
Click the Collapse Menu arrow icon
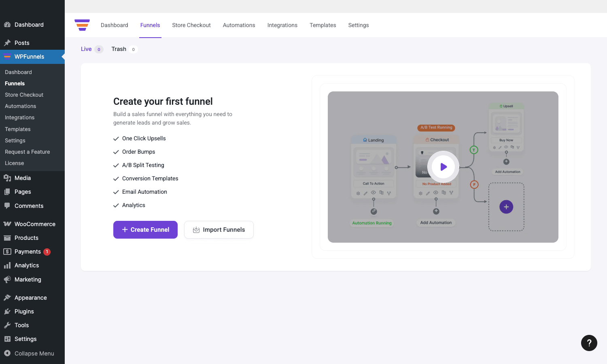(x=7, y=353)
